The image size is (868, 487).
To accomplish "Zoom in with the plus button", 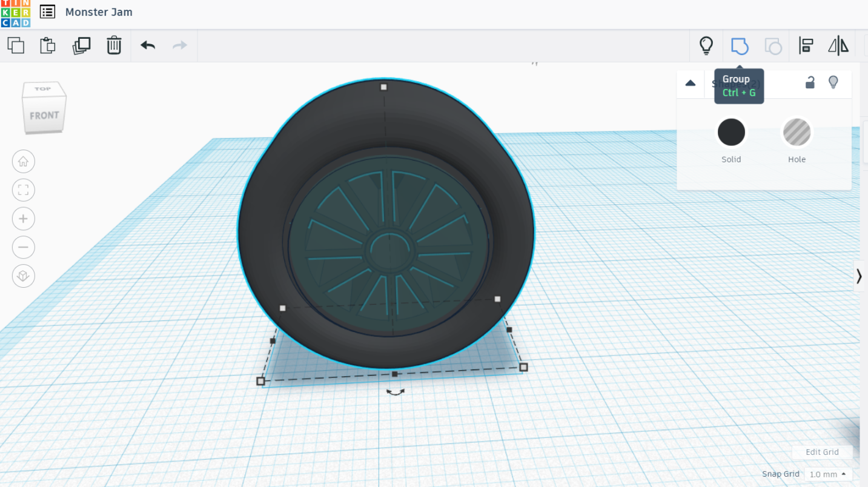I will 24,219.
